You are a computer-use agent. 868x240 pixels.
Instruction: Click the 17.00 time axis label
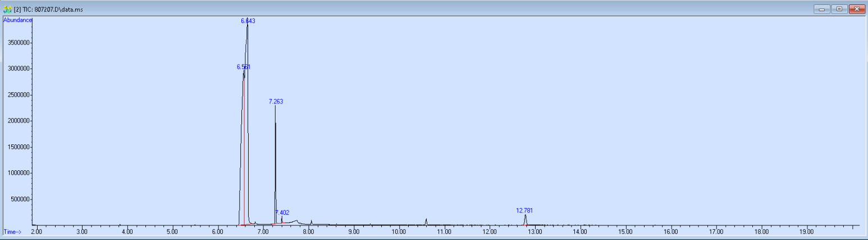[x=716, y=232]
